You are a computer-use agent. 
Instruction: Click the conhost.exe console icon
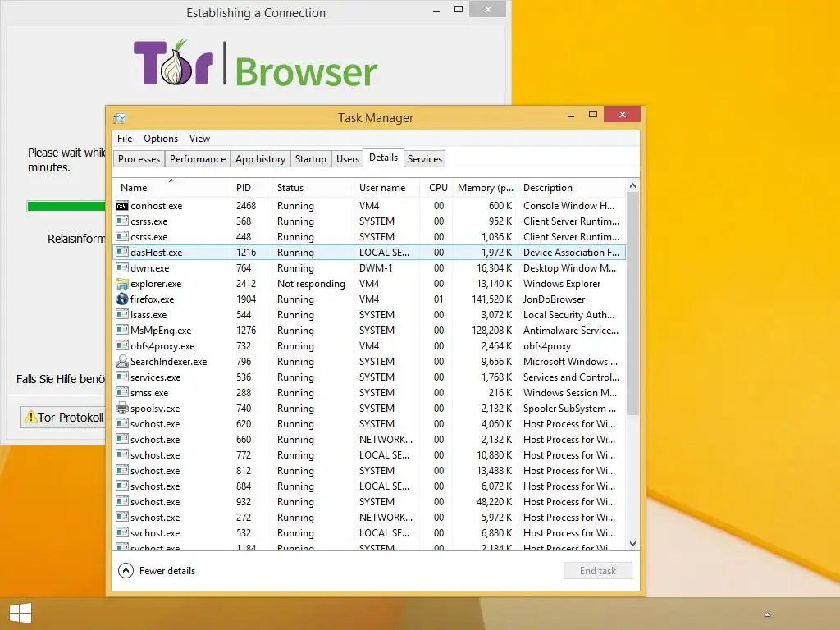pos(122,206)
